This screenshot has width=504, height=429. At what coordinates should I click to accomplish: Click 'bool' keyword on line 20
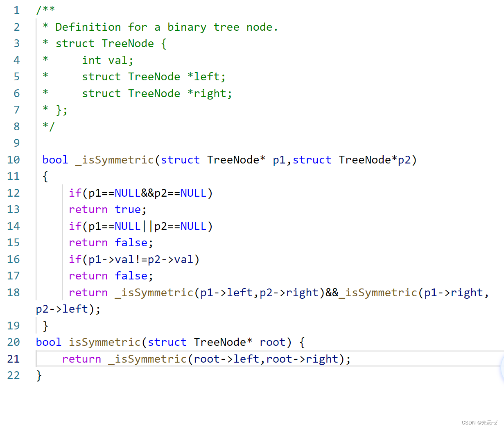(x=49, y=342)
